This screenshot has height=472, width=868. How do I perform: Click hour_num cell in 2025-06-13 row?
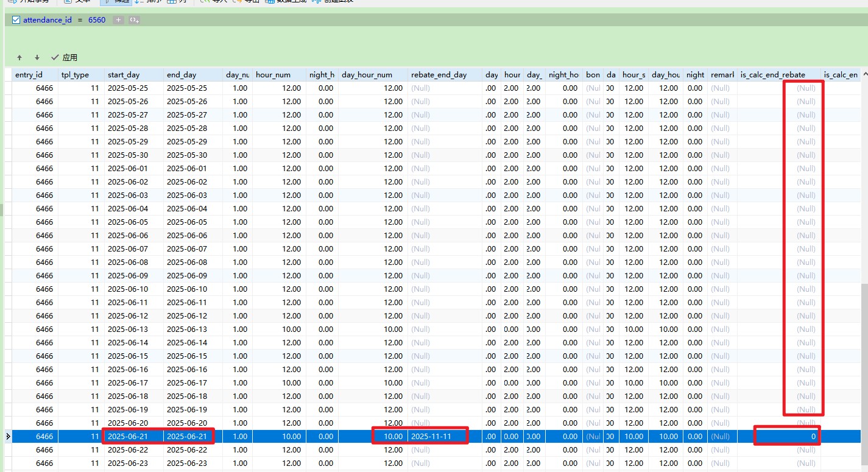click(x=279, y=329)
